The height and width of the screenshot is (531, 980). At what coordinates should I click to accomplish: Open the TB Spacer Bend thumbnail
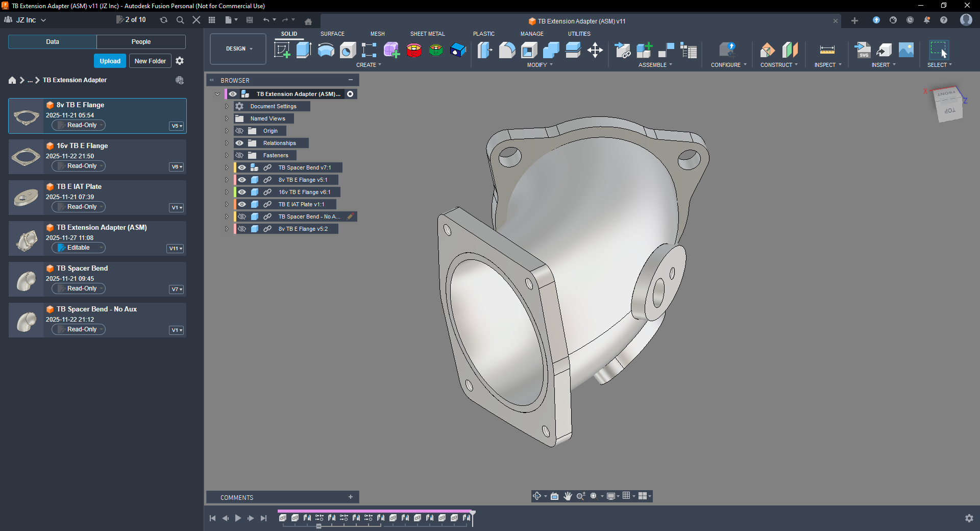tap(27, 280)
